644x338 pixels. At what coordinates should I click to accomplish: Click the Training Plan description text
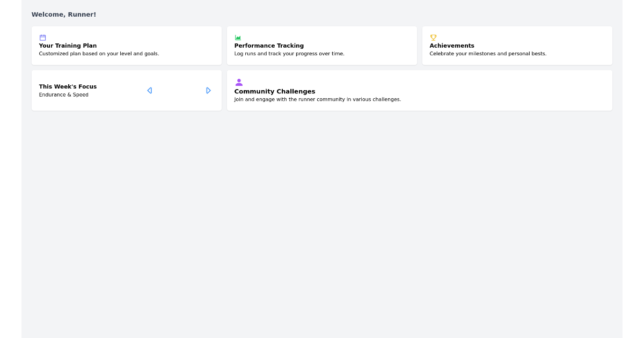[99, 54]
